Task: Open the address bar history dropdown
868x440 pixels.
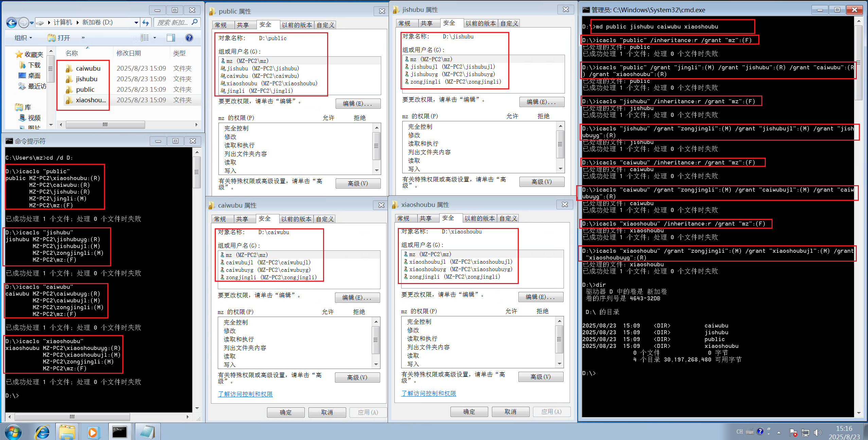Action: (x=136, y=23)
